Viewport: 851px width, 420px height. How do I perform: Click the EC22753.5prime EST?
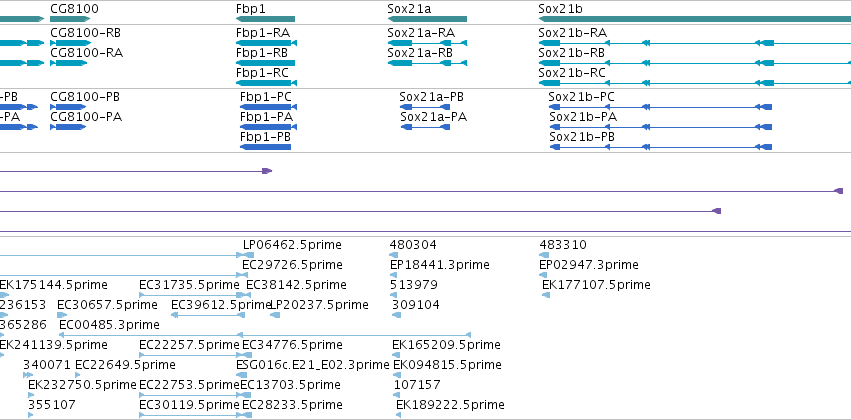point(191,395)
